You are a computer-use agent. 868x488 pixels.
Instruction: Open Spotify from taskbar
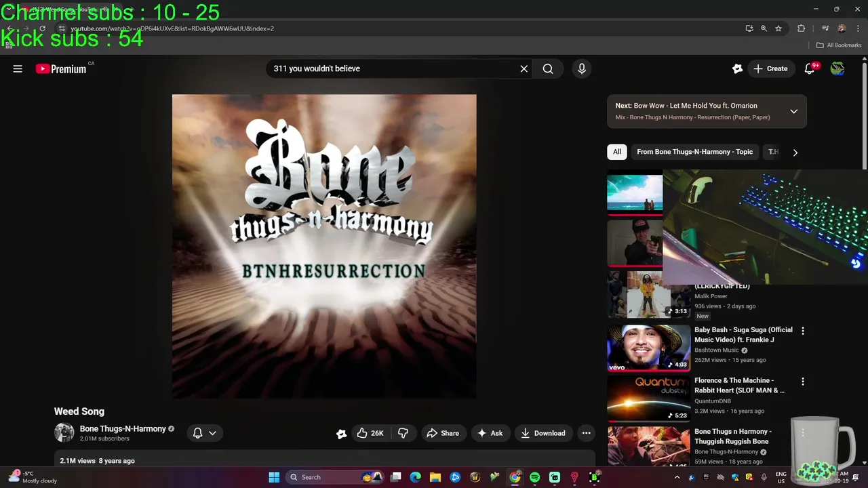[x=534, y=477]
